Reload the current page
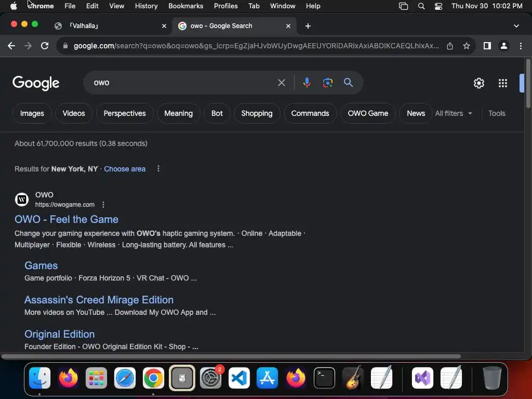Viewport: 532px width, 399px height. point(45,46)
